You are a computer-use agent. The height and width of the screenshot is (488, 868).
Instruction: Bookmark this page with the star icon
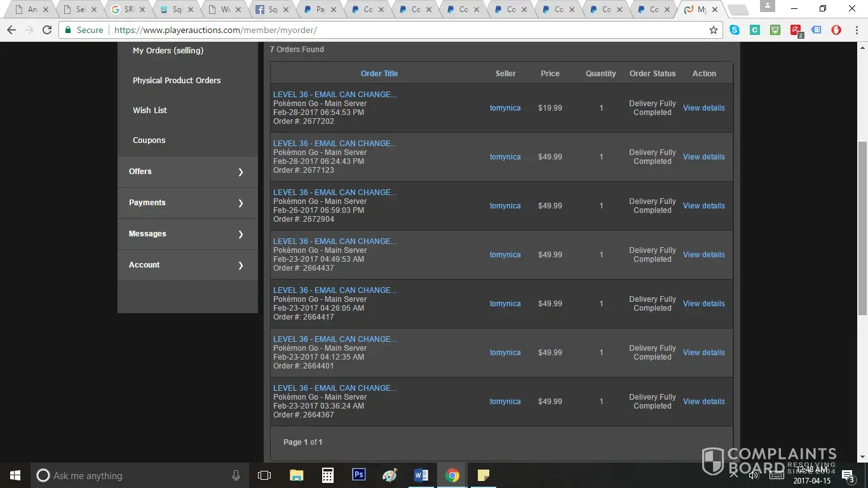pos(714,30)
